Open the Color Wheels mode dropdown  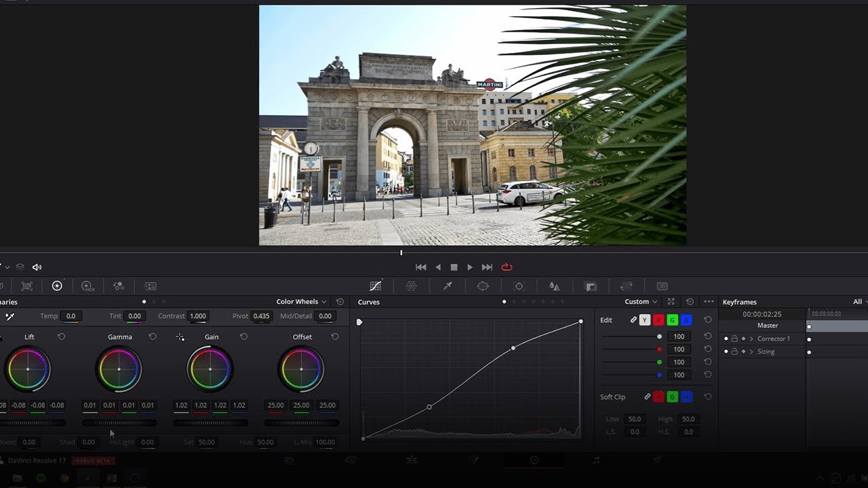click(x=301, y=302)
